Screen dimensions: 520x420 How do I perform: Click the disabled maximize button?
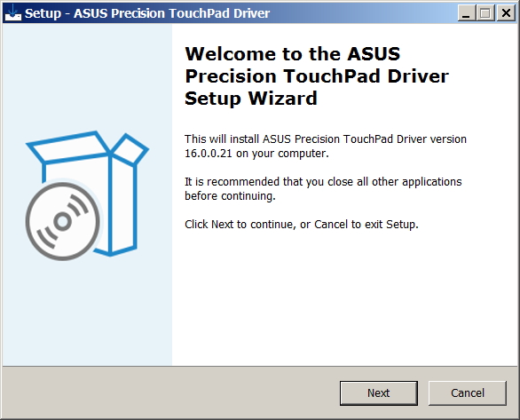pos(485,13)
